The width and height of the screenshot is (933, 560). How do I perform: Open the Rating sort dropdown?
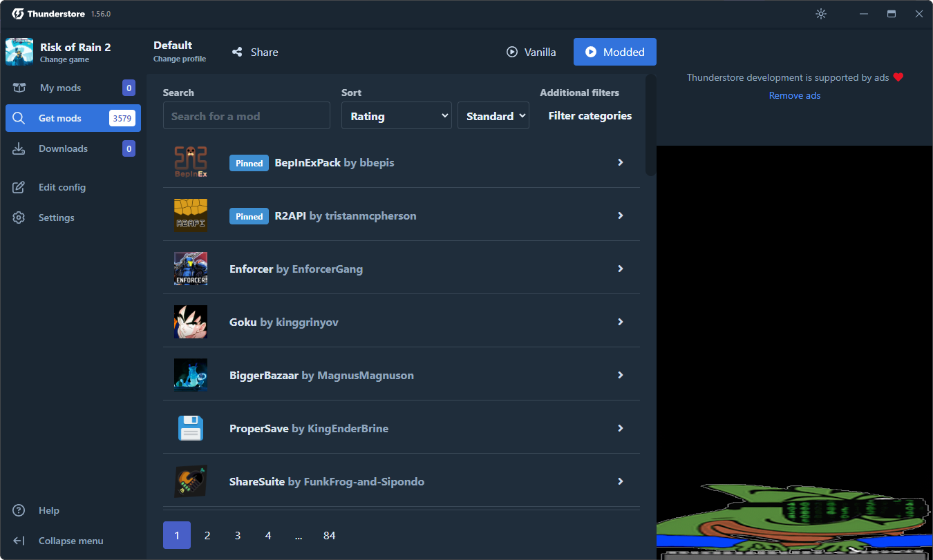tap(397, 116)
